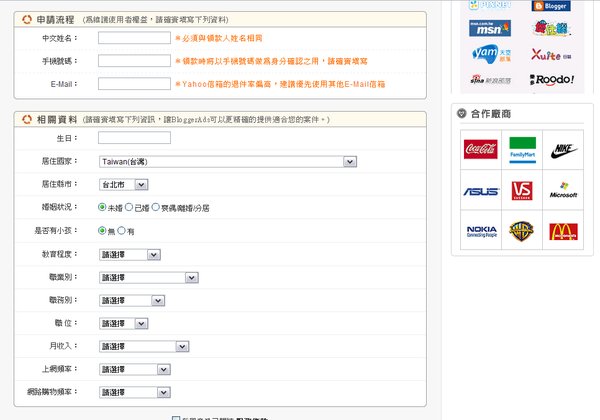Click the ASUS partner logo
The height and width of the screenshot is (420, 600).
[x=481, y=191]
